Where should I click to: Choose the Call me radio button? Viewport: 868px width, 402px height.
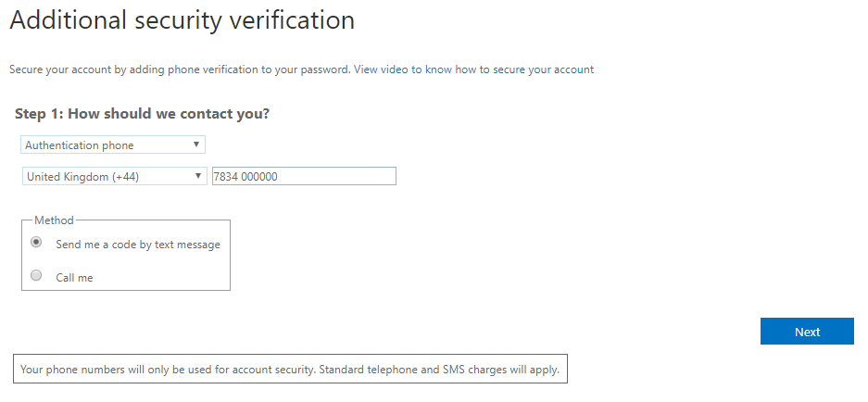(x=36, y=275)
